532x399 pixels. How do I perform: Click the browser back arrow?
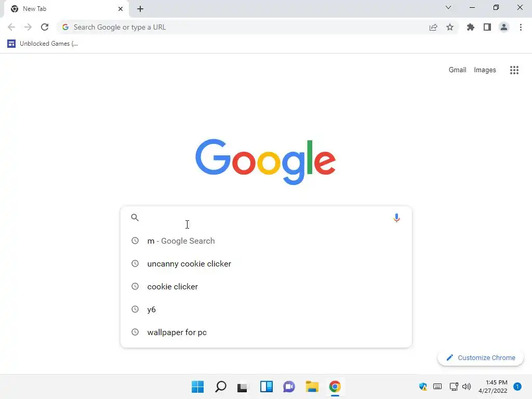(x=11, y=27)
